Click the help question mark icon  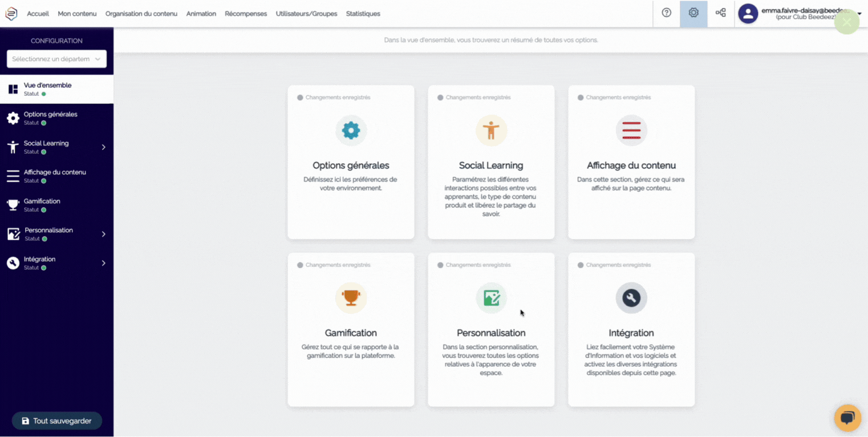coord(666,13)
